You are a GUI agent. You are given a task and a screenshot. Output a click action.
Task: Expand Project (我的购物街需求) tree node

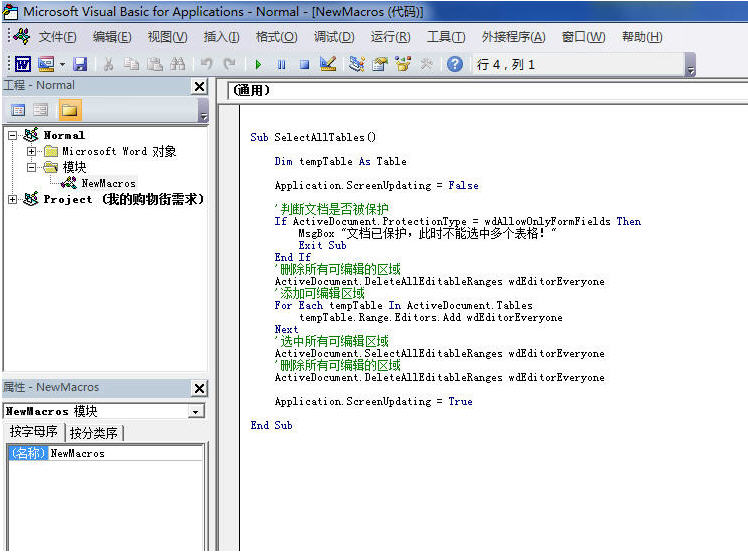coord(13,199)
